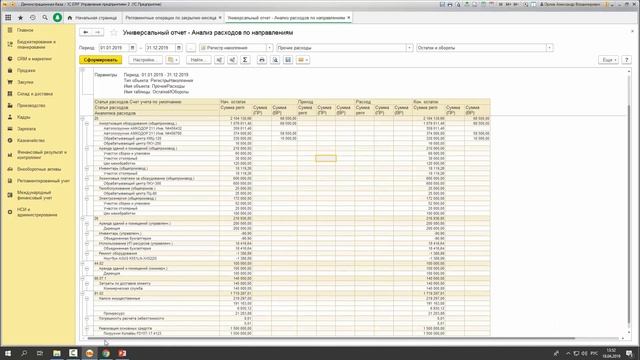
Task: Click the Найти button
Action: coord(198,60)
